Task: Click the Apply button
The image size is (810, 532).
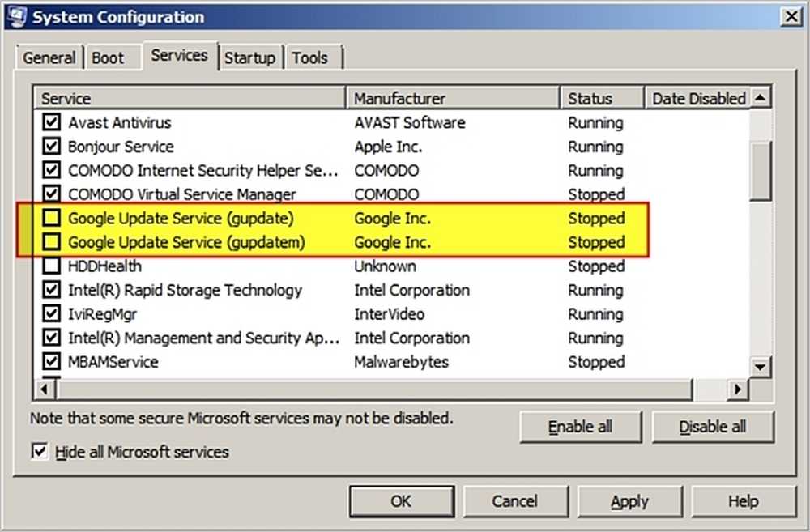Action: [x=629, y=500]
